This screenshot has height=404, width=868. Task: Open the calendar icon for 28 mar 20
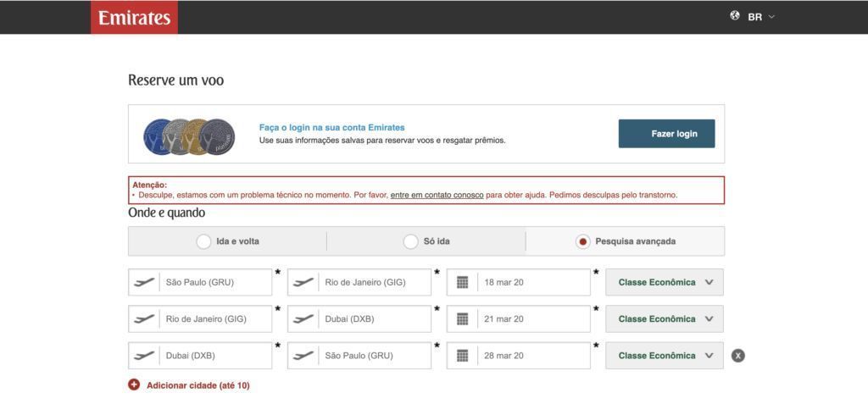pos(463,355)
